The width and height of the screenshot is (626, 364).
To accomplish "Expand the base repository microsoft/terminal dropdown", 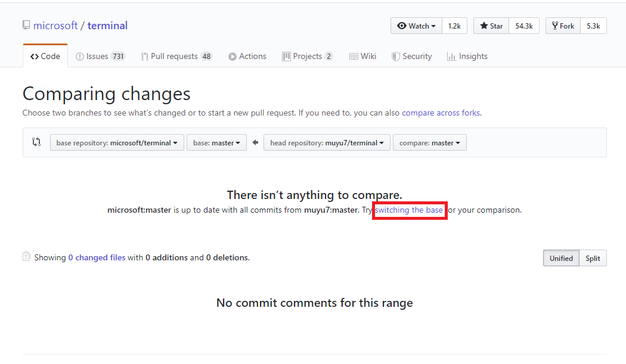I will [x=117, y=143].
